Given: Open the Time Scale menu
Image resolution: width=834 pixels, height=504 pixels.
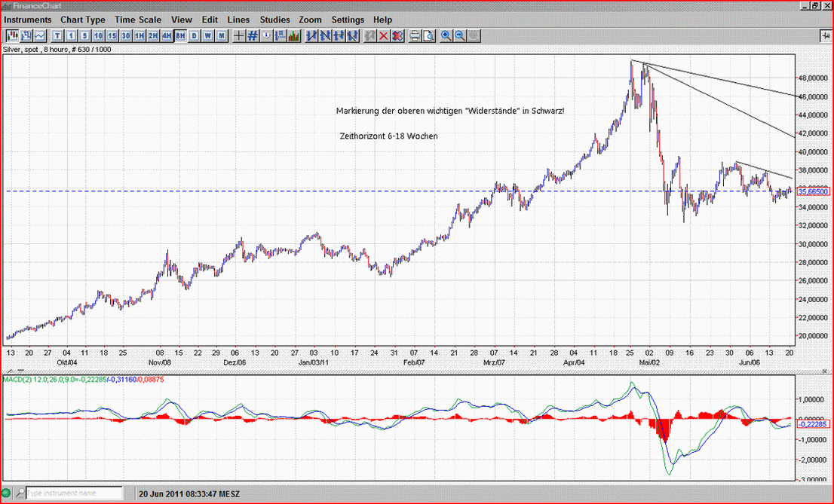Looking at the screenshot, I should [138, 20].
